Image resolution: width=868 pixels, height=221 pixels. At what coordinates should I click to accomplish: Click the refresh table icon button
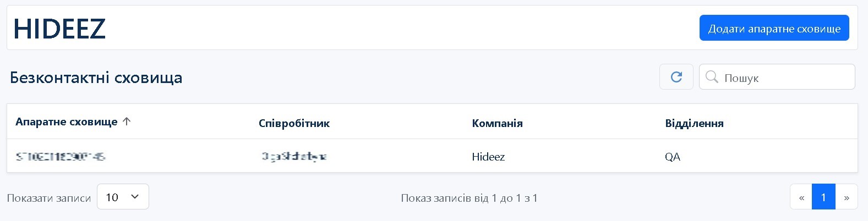point(676,77)
